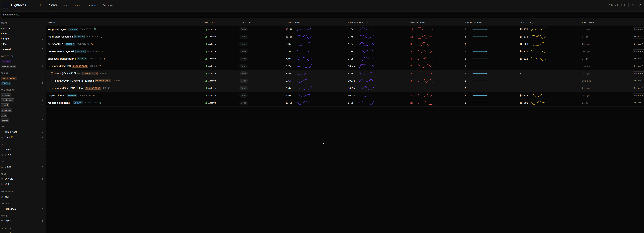Open the Analytics tab
The height and width of the screenshot is (233, 644).
point(108,5)
